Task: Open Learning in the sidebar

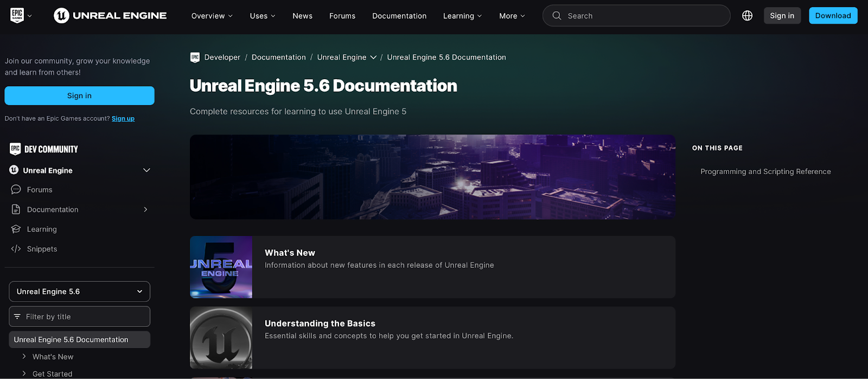Action: (42, 229)
